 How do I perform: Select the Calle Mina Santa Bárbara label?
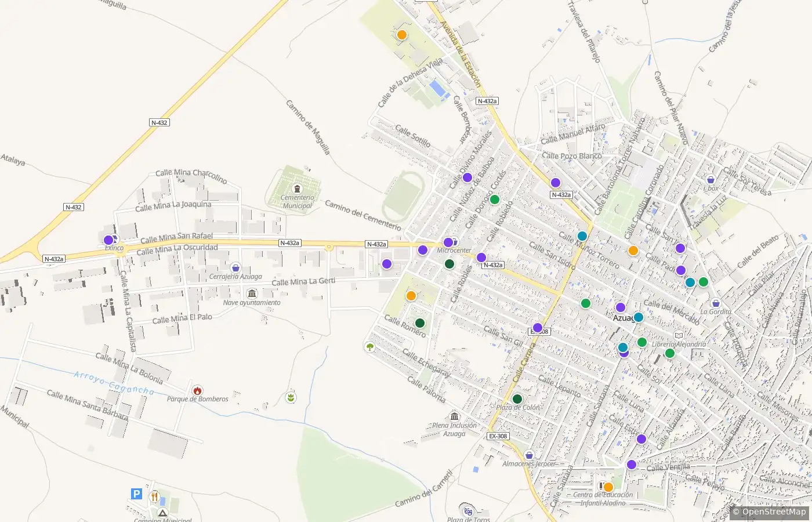click(x=88, y=404)
